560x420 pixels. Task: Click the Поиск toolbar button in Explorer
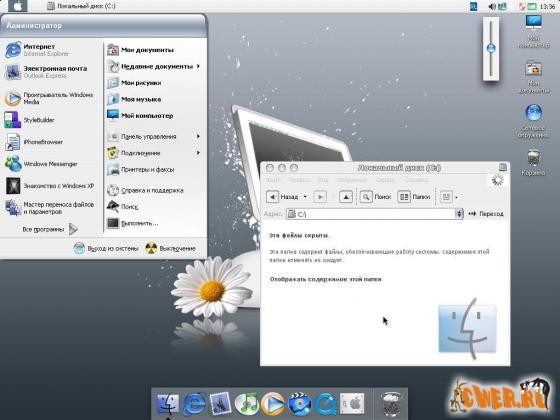375,197
